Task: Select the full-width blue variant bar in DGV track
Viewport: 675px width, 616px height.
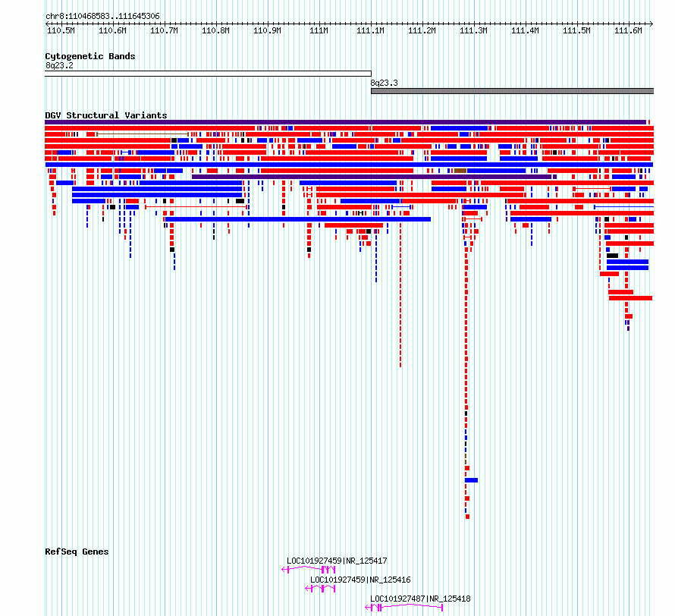Action: point(349,165)
